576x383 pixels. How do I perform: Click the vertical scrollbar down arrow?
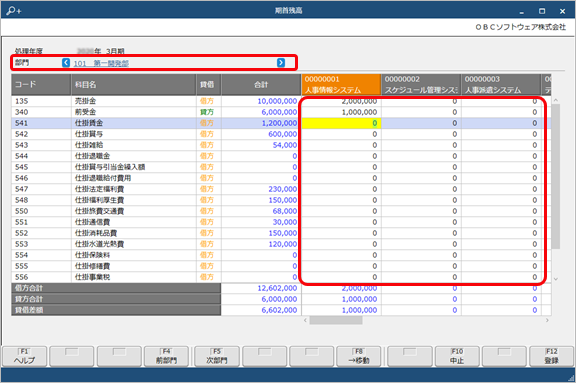click(x=556, y=279)
